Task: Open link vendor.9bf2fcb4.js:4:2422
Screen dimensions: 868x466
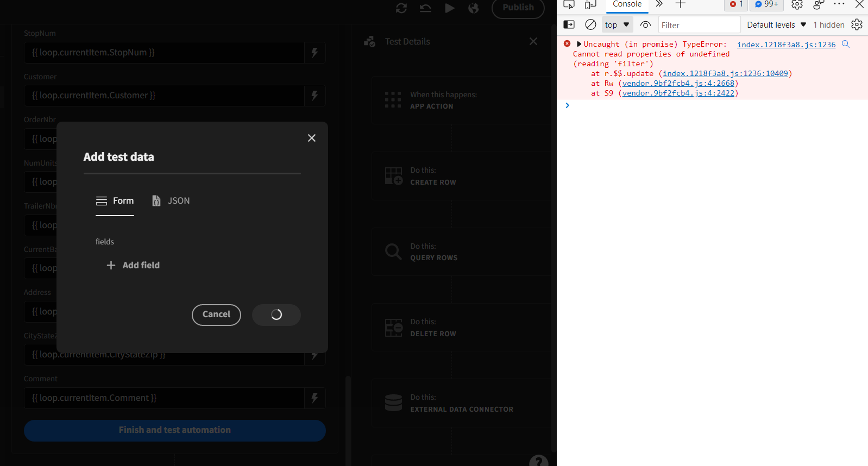Action: tap(678, 93)
